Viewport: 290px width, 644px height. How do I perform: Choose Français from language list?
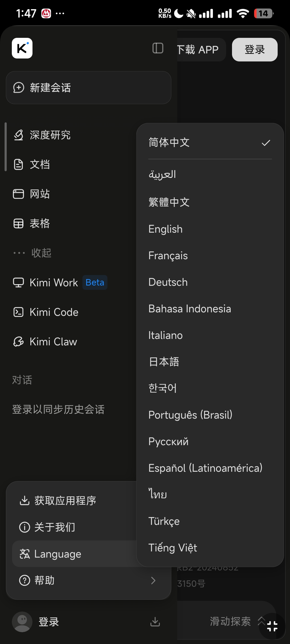click(x=210, y=255)
